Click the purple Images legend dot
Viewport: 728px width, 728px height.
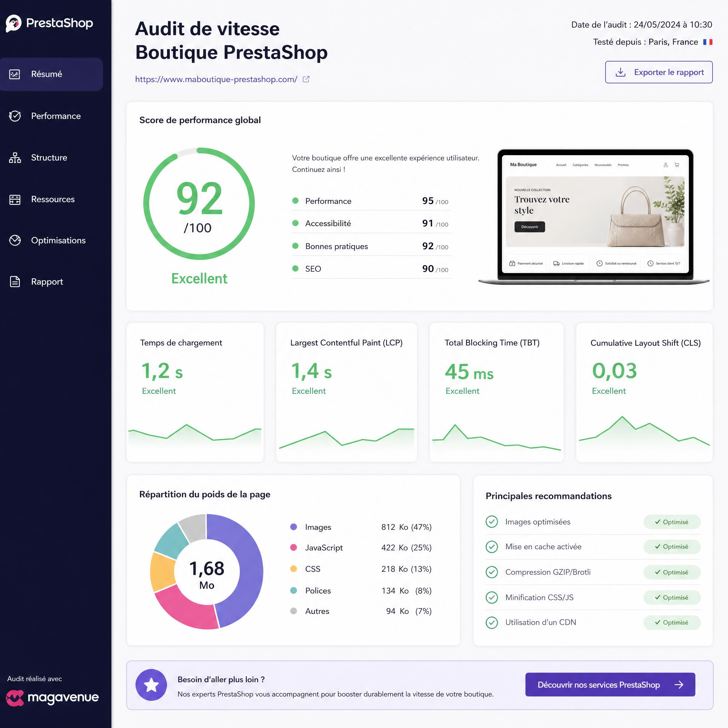click(293, 527)
